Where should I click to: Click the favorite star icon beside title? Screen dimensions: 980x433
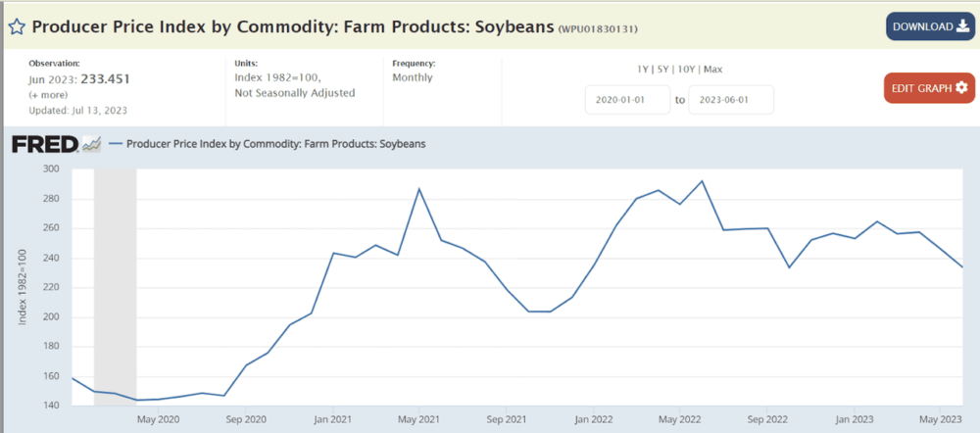(x=17, y=26)
